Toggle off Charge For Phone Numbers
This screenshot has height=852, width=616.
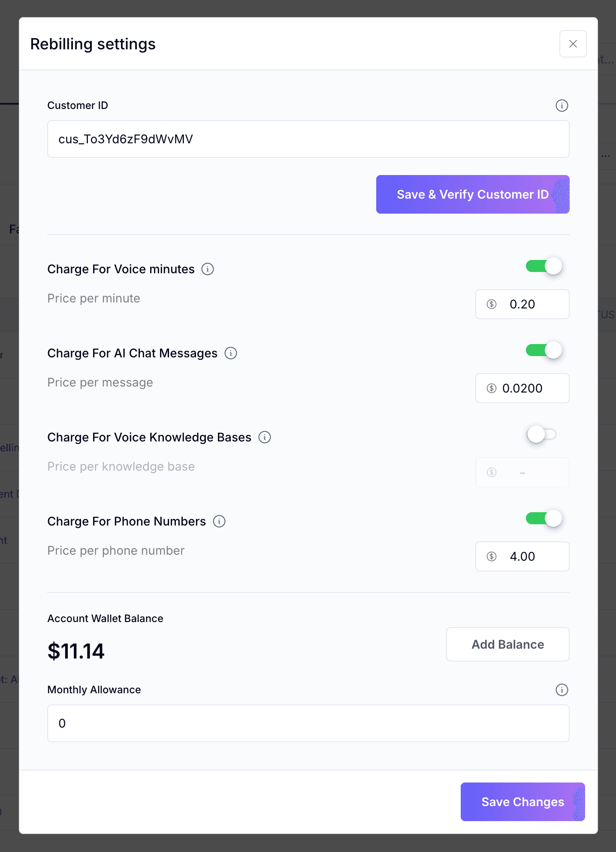pyautogui.click(x=544, y=519)
